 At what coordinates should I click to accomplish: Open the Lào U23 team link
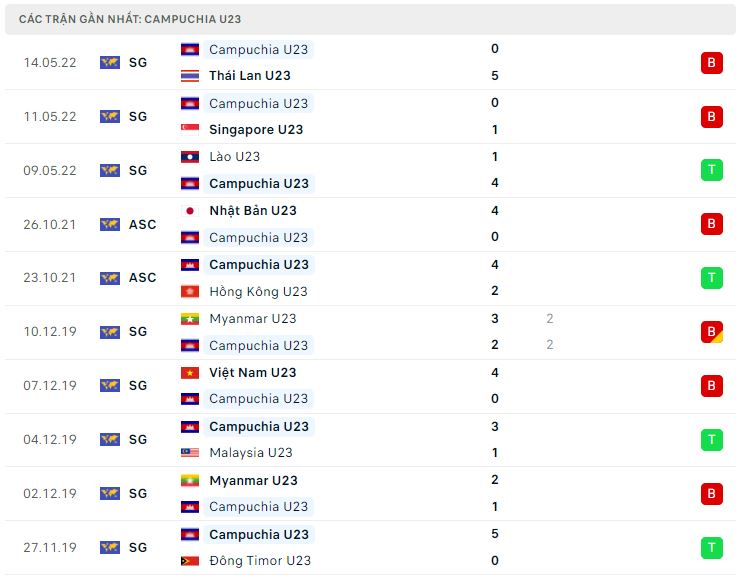[x=234, y=156]
